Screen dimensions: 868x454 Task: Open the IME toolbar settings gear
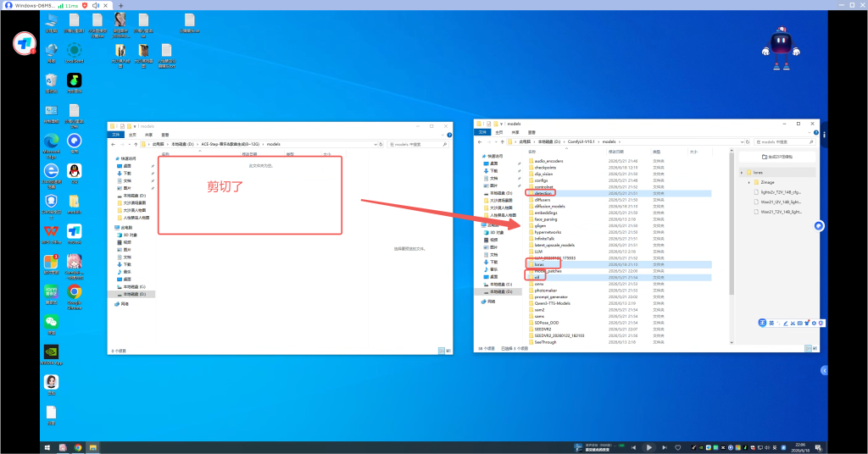(814, 323)
